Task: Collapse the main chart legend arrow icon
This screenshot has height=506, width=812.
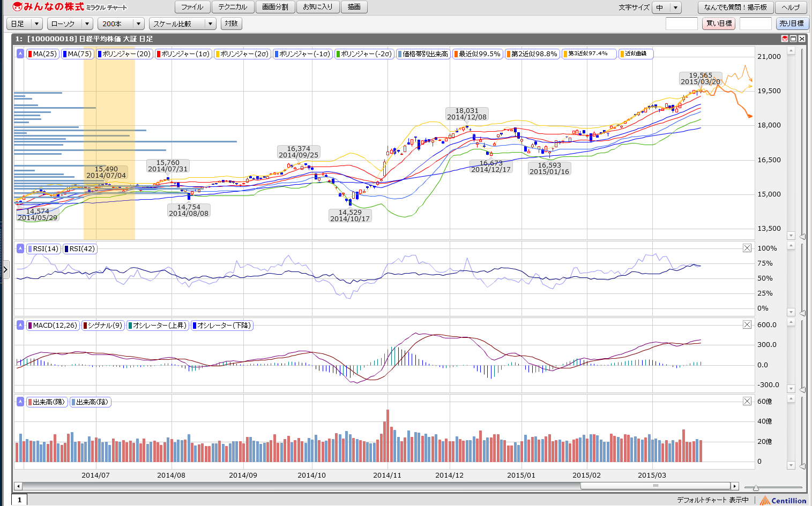Action: pyautogui.click(x=20, y=54)
